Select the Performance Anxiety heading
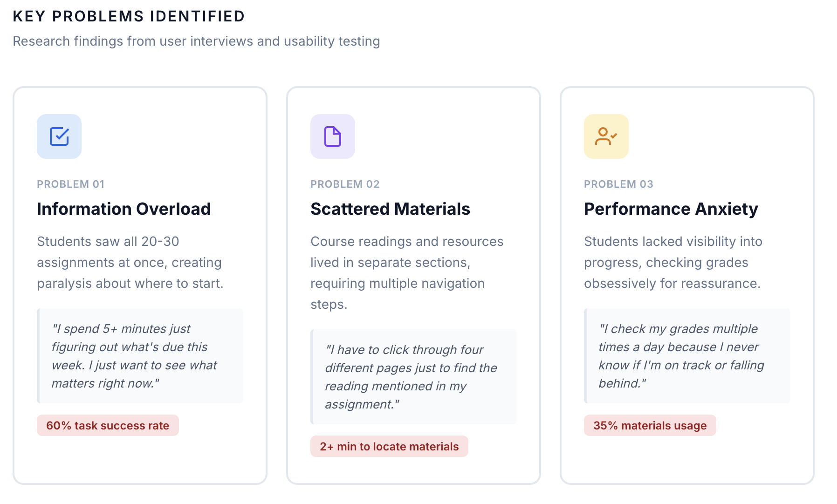 coord(671,209)
